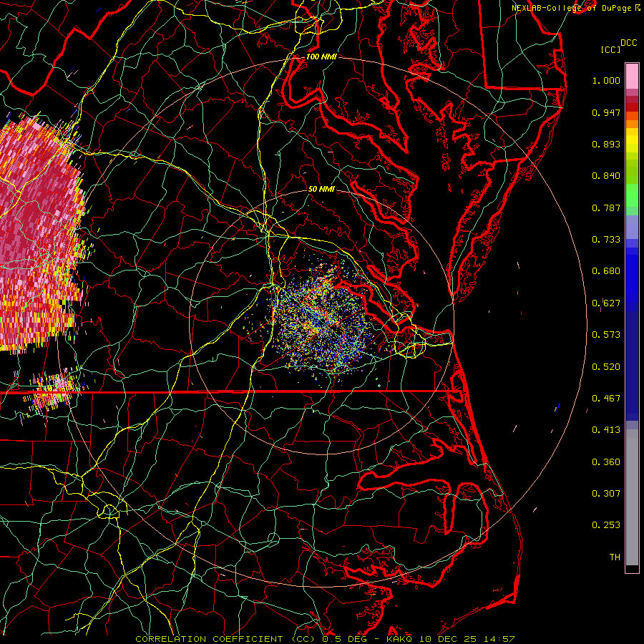Screen dimensions: 644x644
Task: Click the 0.413 scale value
Action: 606,430
